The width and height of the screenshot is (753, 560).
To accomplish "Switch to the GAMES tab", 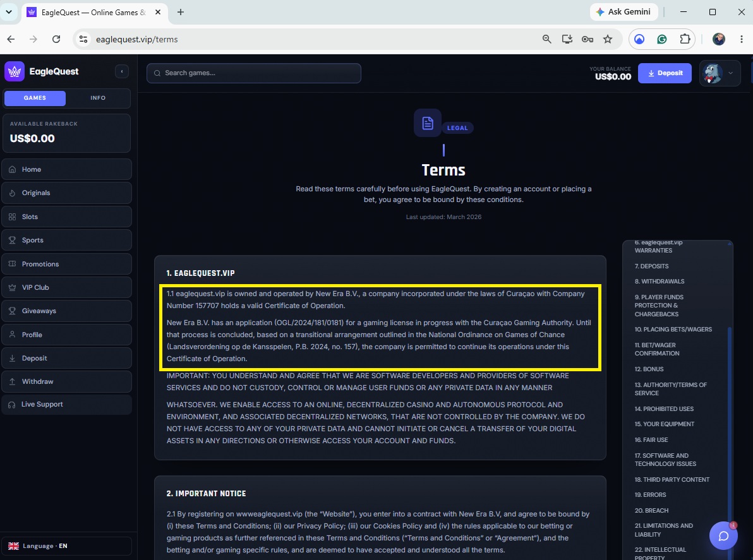I will tap(35, 98).
